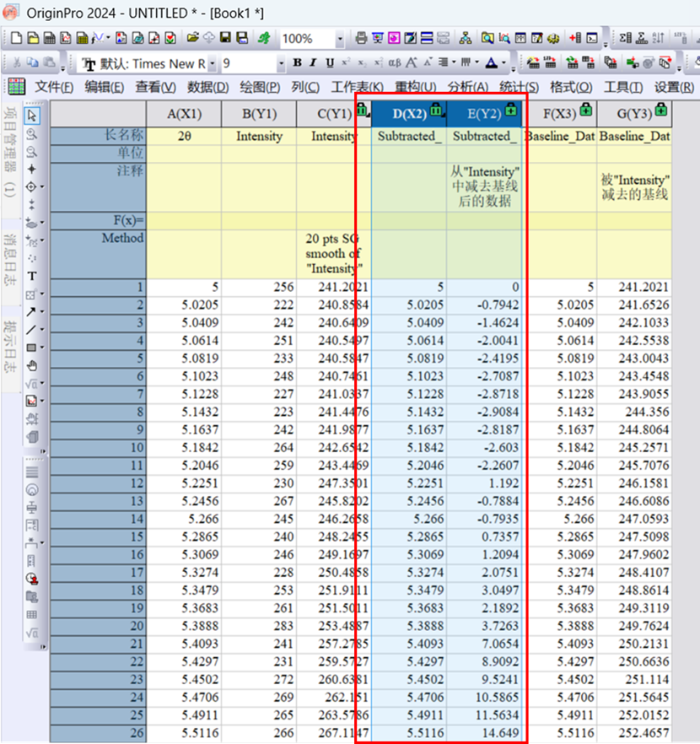The image size is (700, 744).
Task: Open the 绘图(P) menu
Action: click(x=260, y=88)
